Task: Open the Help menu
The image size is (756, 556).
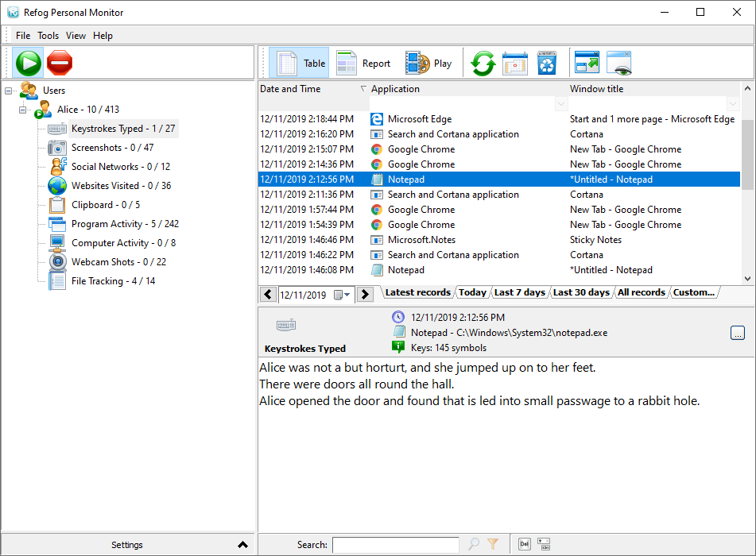Action: click(x=103, y=36)
